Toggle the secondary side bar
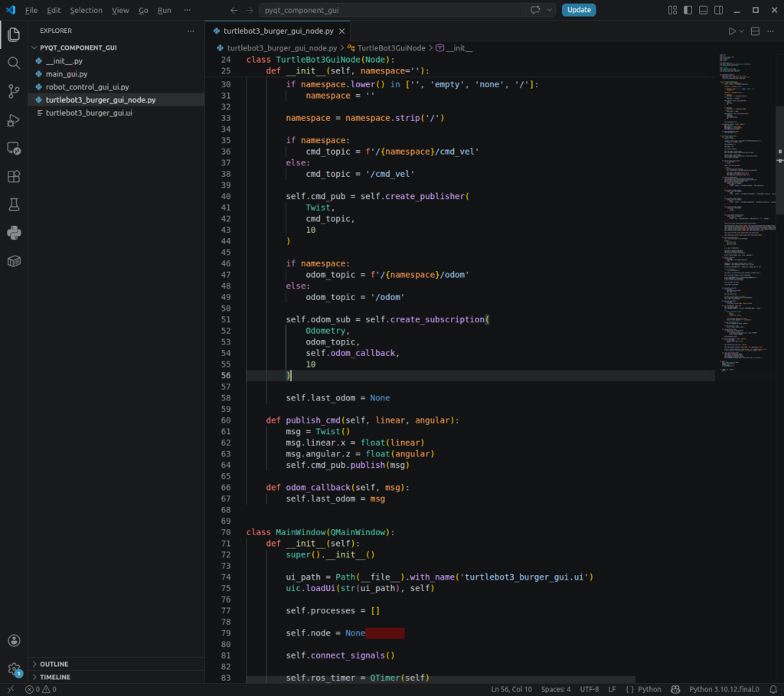The width and height of the screenshot is (784, 696). click(718, 10)
